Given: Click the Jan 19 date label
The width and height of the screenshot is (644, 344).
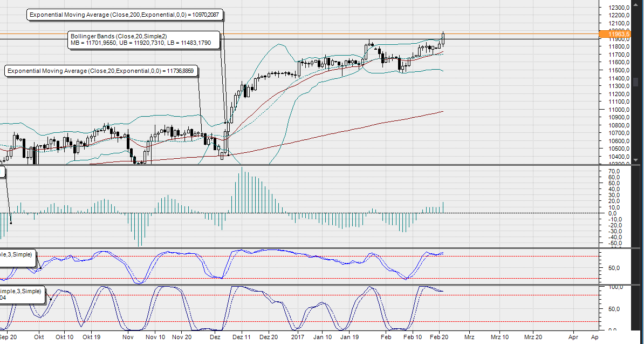Looking at the screenshot, I should coord(350,337).
